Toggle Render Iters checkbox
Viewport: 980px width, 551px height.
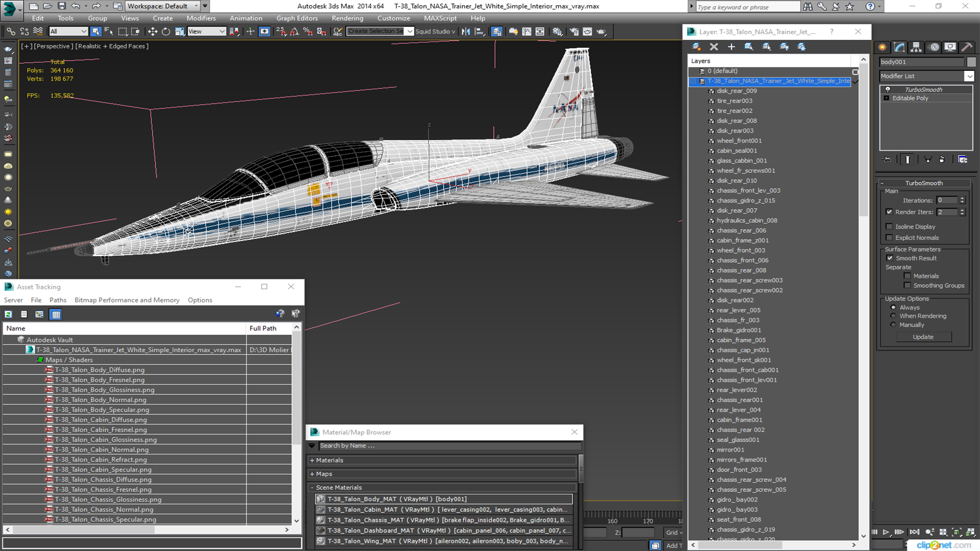tap(889, 212)
